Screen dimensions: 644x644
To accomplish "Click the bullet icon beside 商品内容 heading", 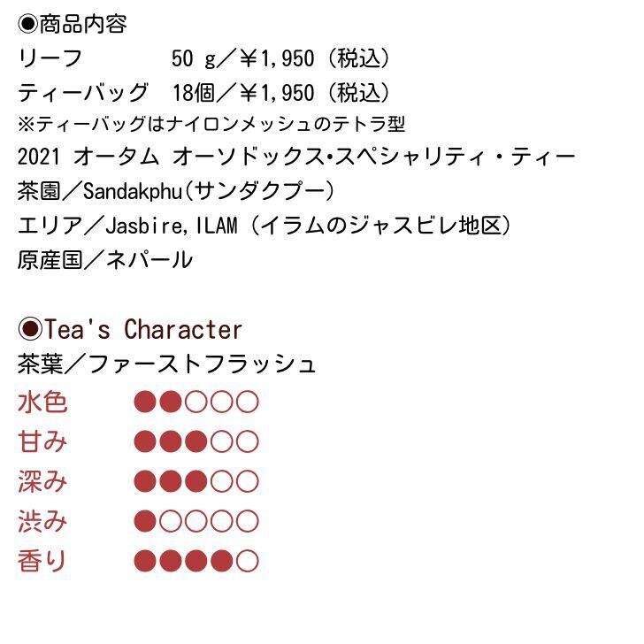I will (27, 24).
